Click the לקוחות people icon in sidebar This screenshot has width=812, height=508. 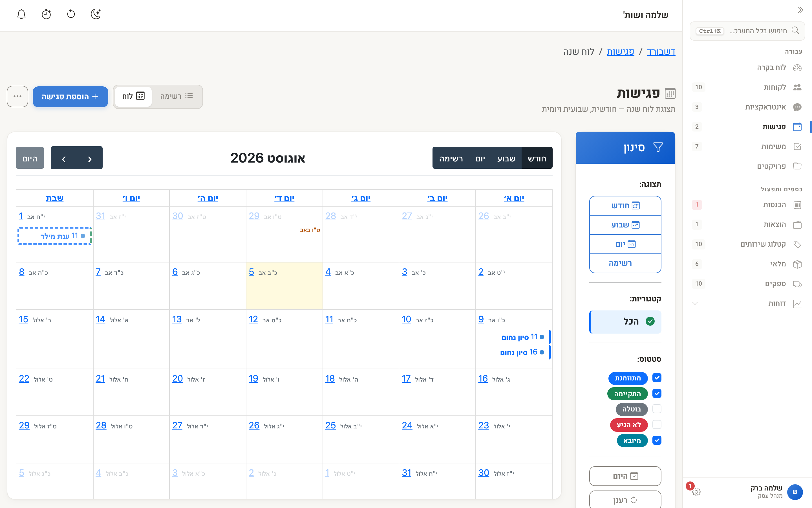coord(797,87)
